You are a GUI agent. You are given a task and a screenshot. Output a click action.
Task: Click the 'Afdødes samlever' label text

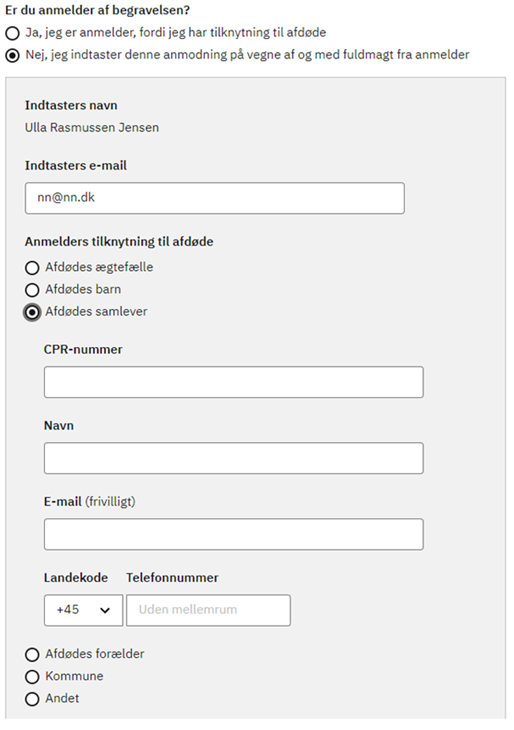point(96,311)
